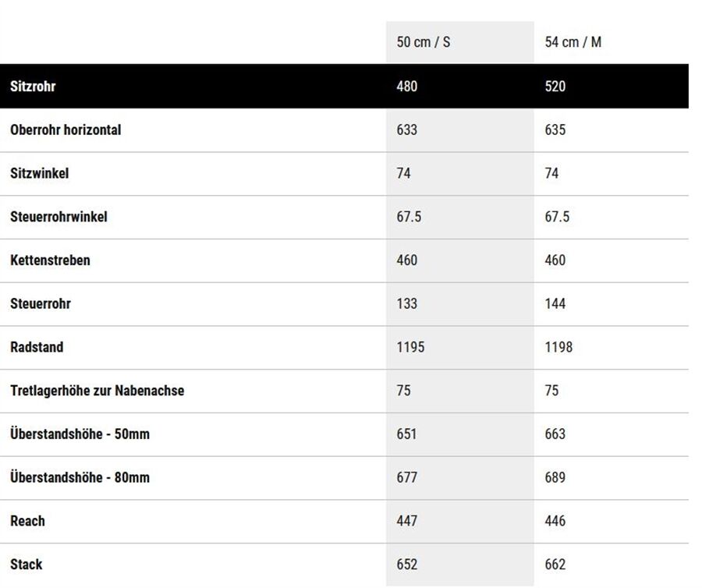The height and width of the screenshot is (588, 702).
Task: Click the Kettenstreben row label
Action: pos(50,260)
